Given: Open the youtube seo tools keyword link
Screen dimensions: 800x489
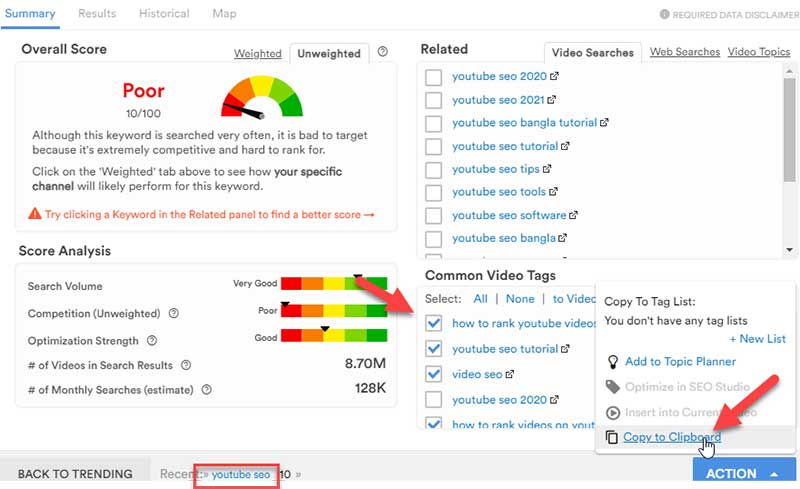Looking at the screenshot, I should coord(499,192).
